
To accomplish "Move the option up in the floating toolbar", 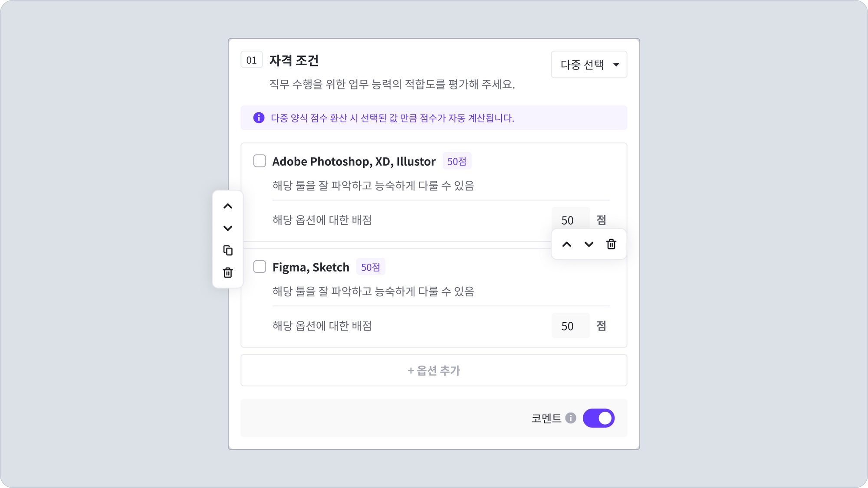I will pyautogui.click(x=567, y=244).
